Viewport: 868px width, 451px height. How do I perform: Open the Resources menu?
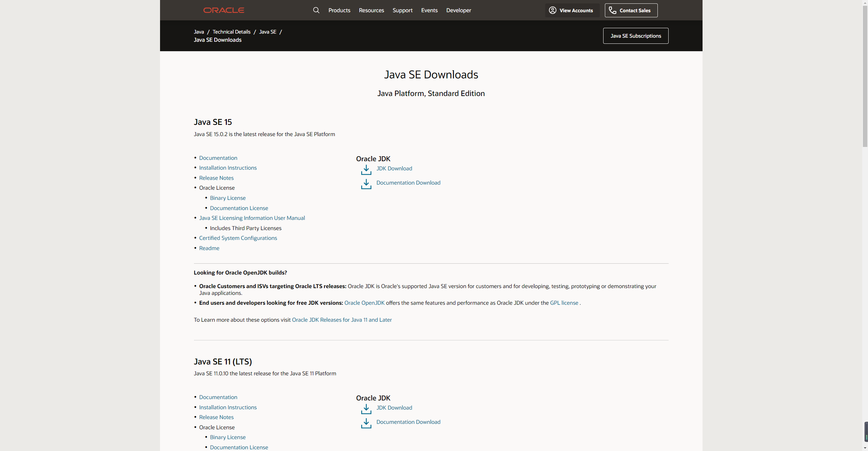pyautogui.click(x=371, y=10)
